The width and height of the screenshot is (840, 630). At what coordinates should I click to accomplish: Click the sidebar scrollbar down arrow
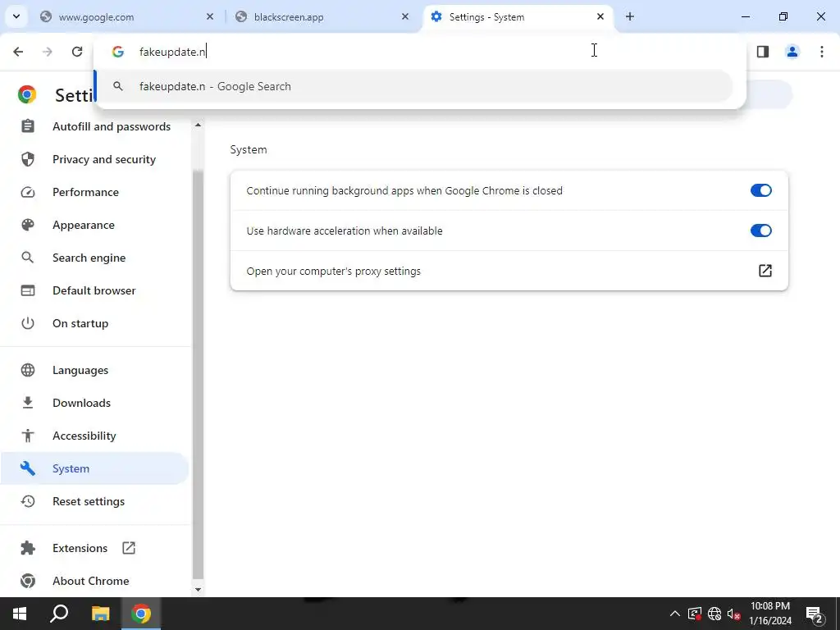click(198, 589)
